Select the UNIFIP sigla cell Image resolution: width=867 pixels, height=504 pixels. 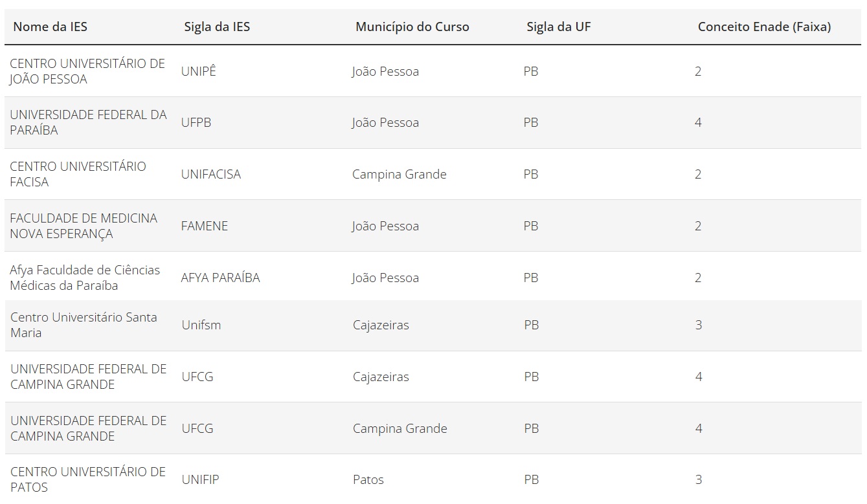[x=201, y=479]
